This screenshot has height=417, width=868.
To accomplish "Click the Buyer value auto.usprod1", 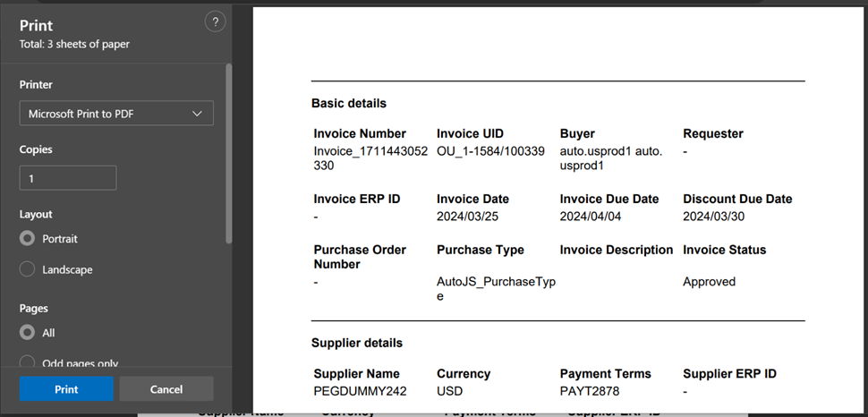I will pos(611,158).
